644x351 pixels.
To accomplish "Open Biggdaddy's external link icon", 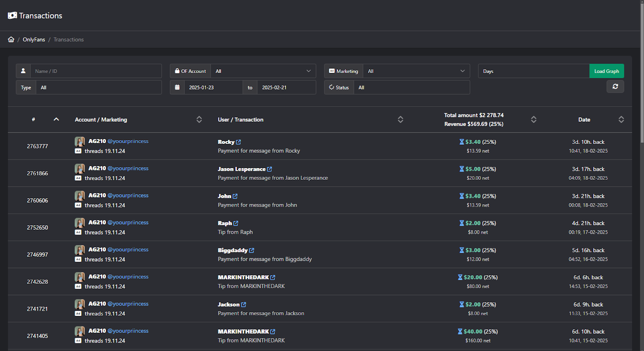I will [x=252, y=251].
